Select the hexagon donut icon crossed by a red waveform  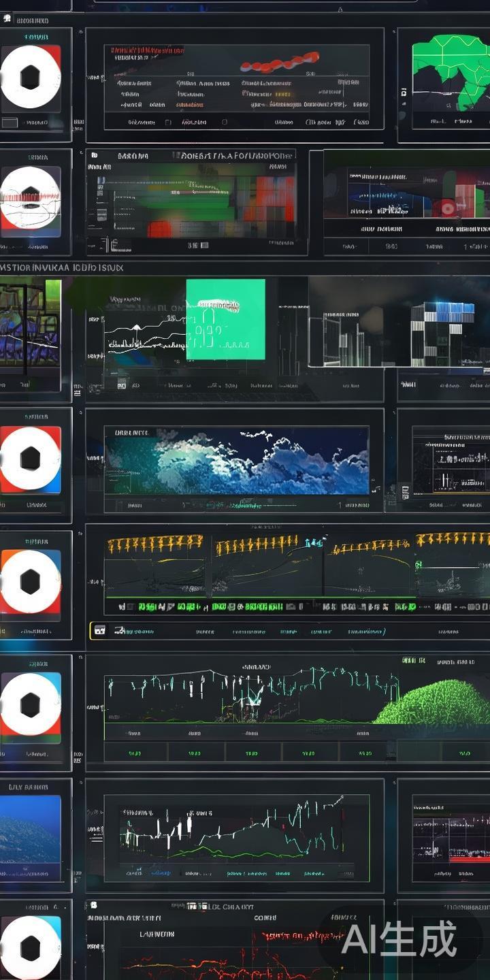point(30,197)
